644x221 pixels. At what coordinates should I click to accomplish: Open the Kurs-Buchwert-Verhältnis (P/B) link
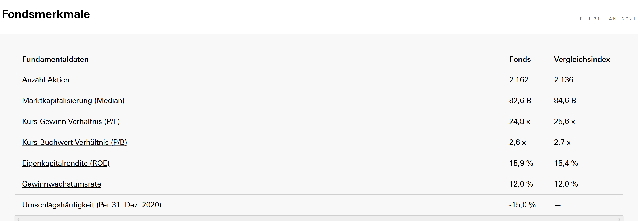pos(74,142)
